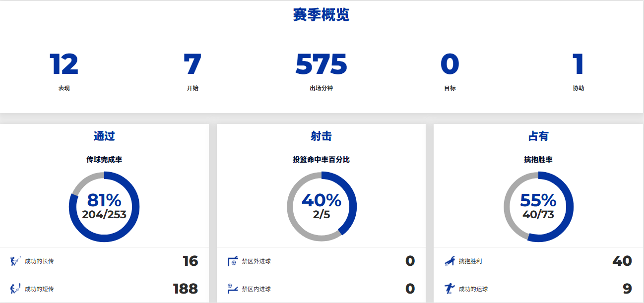
Task: Click the successful dribbles icon (成功的运球)
Action: [x=449, y=289]
